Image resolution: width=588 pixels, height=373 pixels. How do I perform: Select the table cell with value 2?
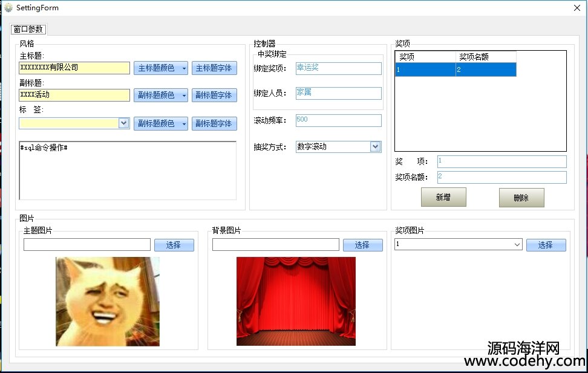[486, 70]
